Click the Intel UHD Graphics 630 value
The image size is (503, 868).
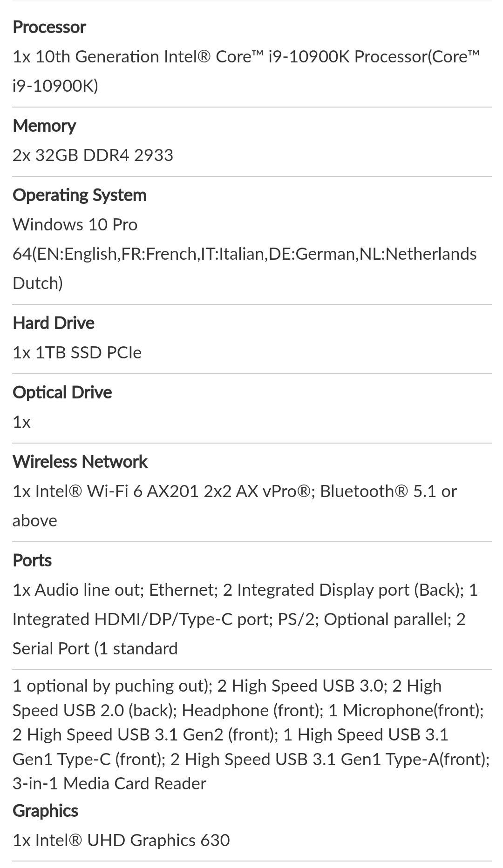pos(121,841)
